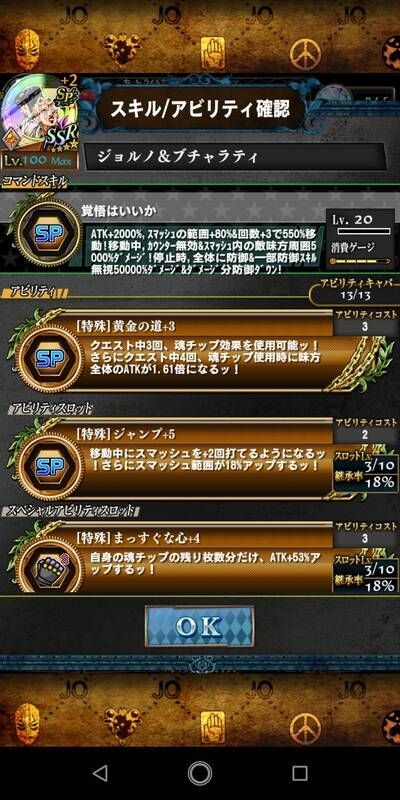Tap the 覚悟はいいか skill description text
400x800 pixels.
[x=205, y=250]
